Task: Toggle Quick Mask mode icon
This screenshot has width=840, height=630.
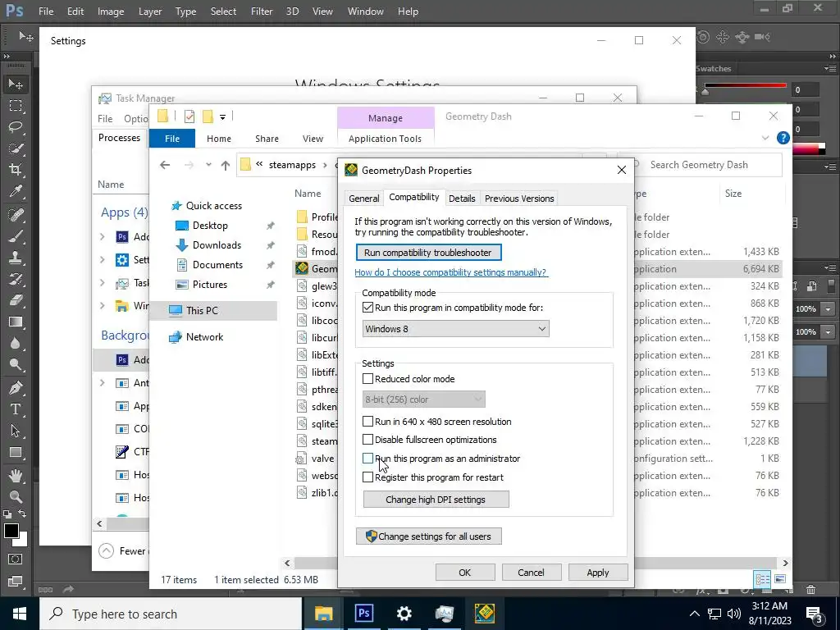Action: click(x=16, y=559)
